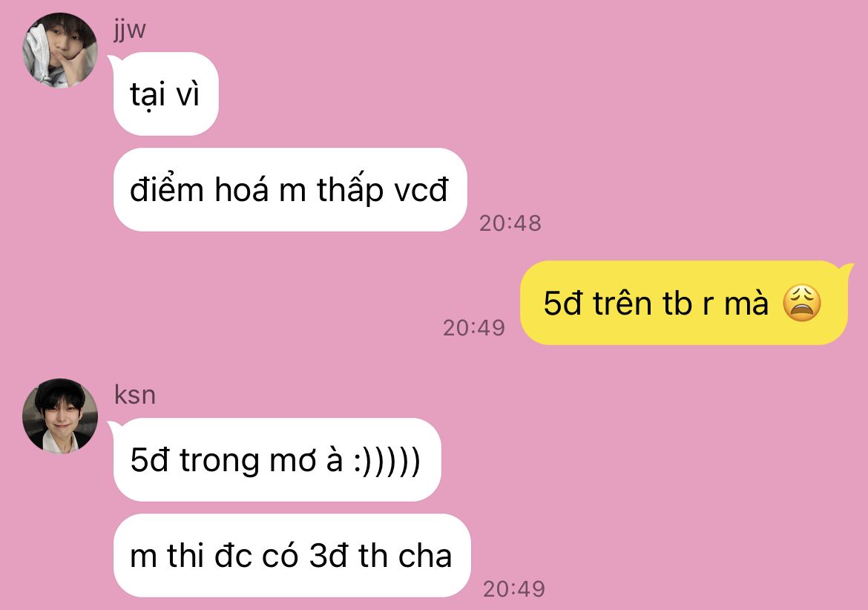Open jjw's profile picture
Screen dimensions: 868x610
pos(60,50)
